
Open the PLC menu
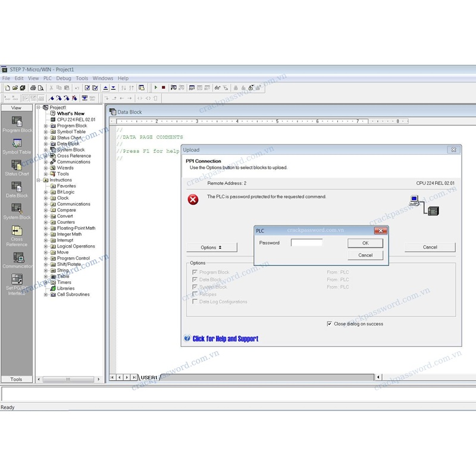pos(48,79)
